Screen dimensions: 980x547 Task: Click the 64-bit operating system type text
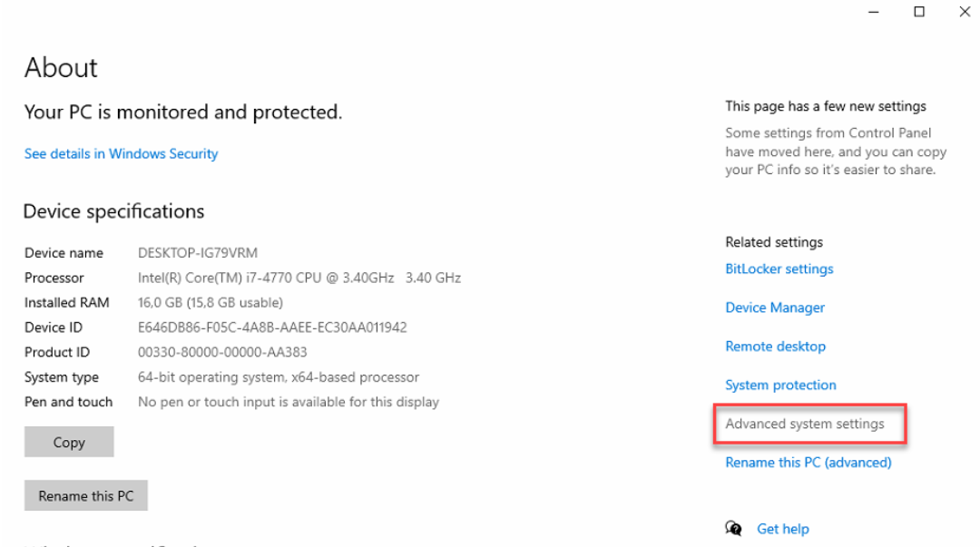(x=278, y=377)
